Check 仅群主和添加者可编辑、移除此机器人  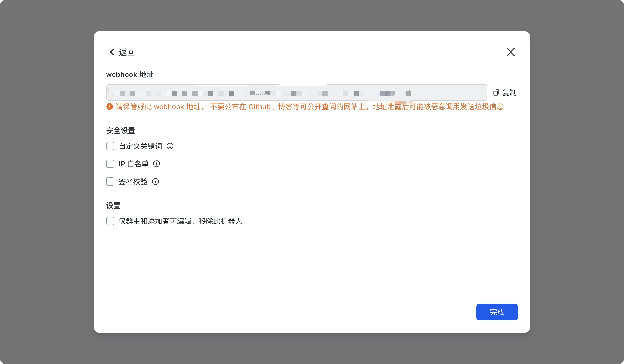(110, 221)
